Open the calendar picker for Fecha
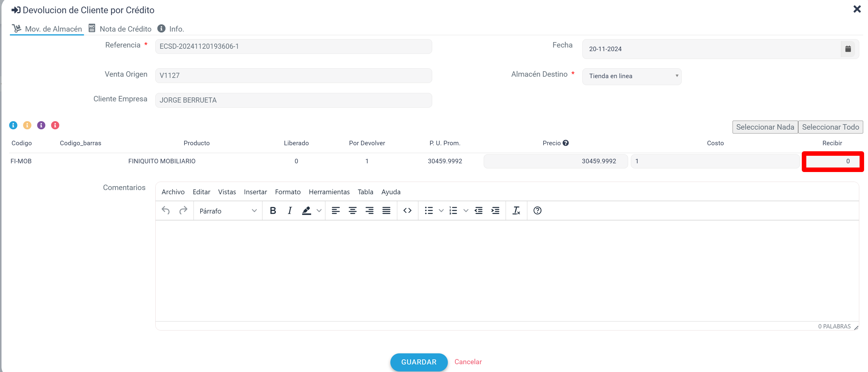Image resolution: width=868 pixels, height=372 pixels. 848,49
